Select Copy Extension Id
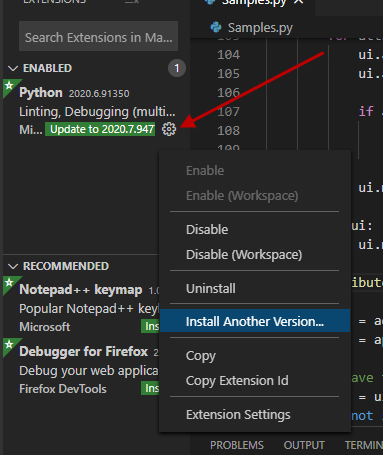The height and width of the screenshot is (455, 383). 255,381
